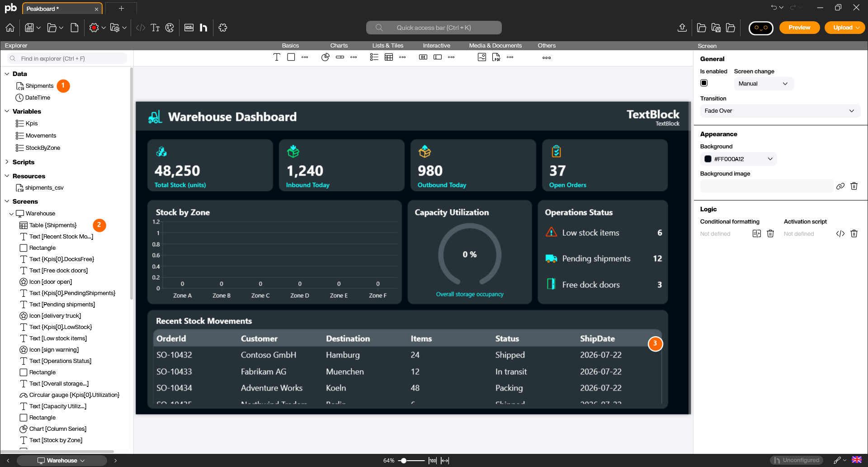The height and width of the screenshot is (467, 868).
Task: Open the Warehouse screen selector at the bottom
Action: [x=61, y=461]
